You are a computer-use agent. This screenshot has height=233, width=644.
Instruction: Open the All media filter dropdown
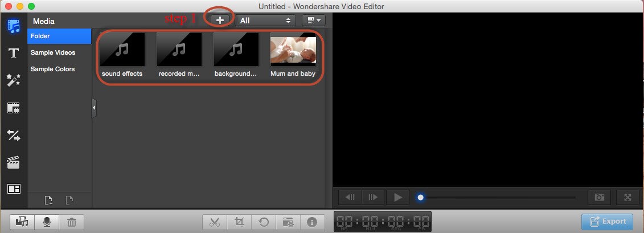coord(265,20)
